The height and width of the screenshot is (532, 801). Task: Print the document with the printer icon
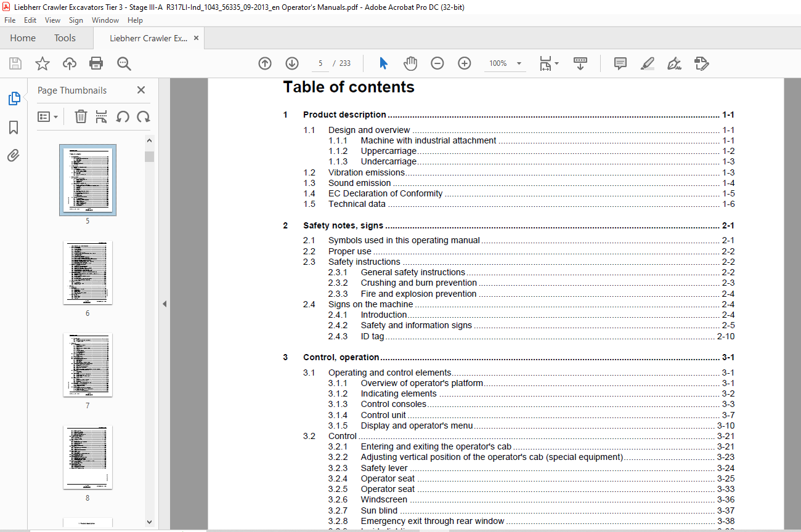(x=96, y=63)
